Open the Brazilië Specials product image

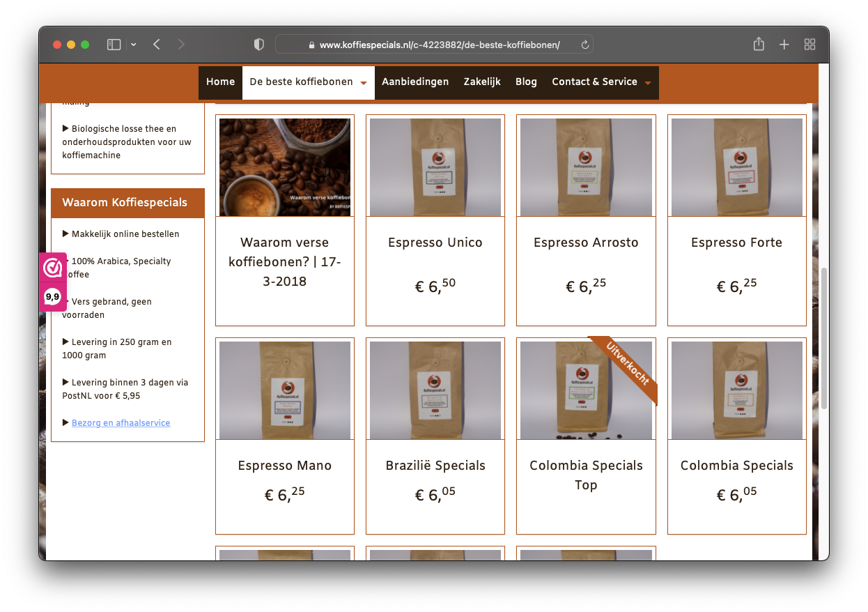(435, 390)
